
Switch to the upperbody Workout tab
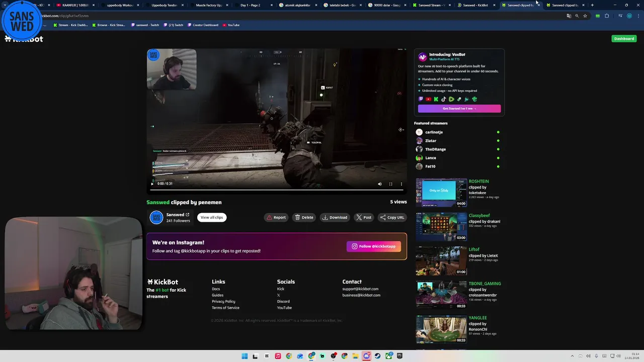(119, 5)
